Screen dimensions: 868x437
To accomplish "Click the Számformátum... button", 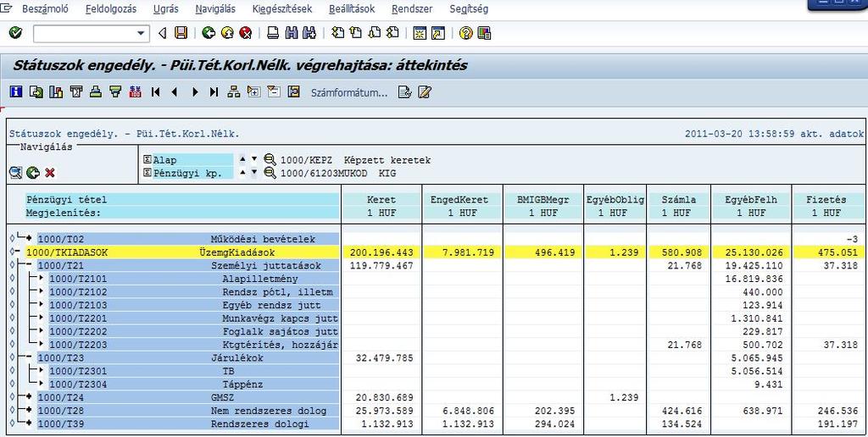I will pyautogui.click(x=349, y=92).
